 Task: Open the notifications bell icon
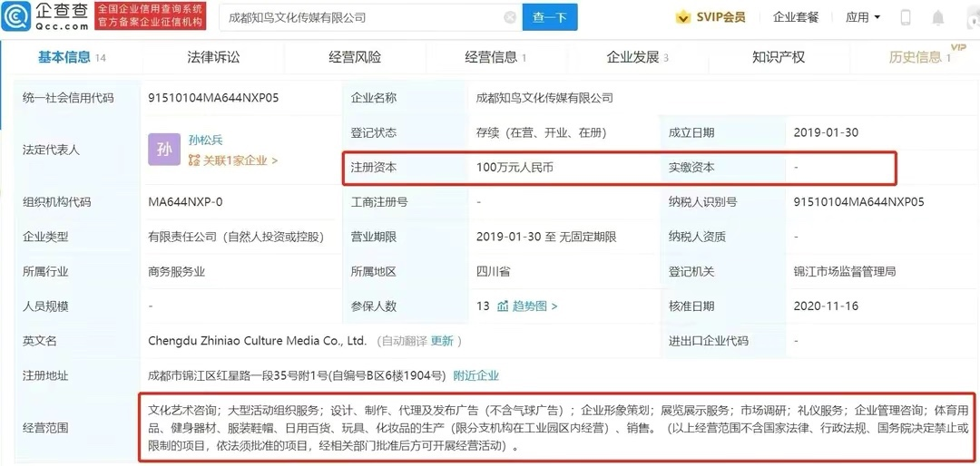point(938,17)
